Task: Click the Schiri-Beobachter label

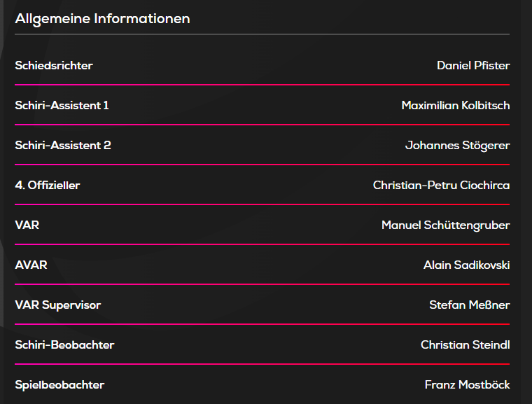Action: 64,345
